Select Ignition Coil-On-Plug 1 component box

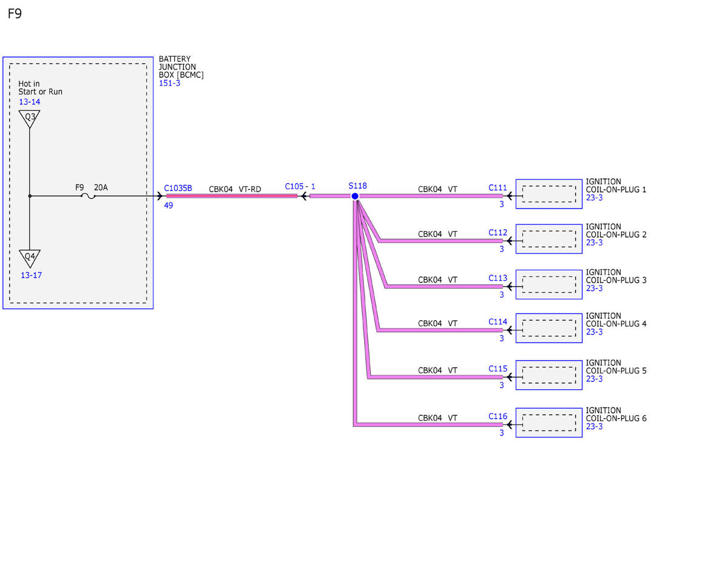coord(549,194)
